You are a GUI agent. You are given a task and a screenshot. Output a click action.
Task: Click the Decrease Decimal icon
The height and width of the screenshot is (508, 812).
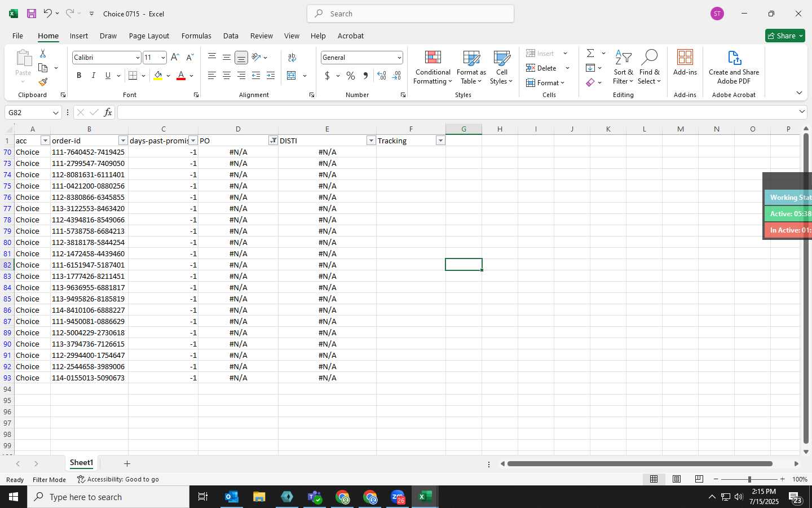[396, 76]
